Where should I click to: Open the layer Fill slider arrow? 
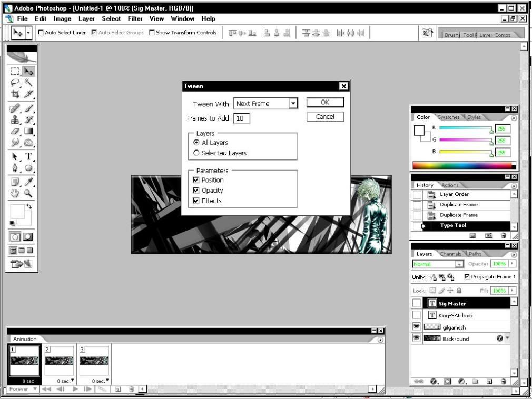pyautogui.click(x=512, y=291)
